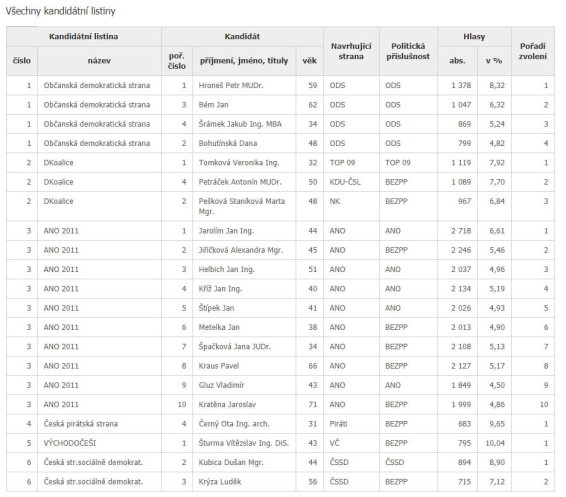Select candidate 'Kratěna Jaroslav'
566x497 pixels.
tap(227, 405)
